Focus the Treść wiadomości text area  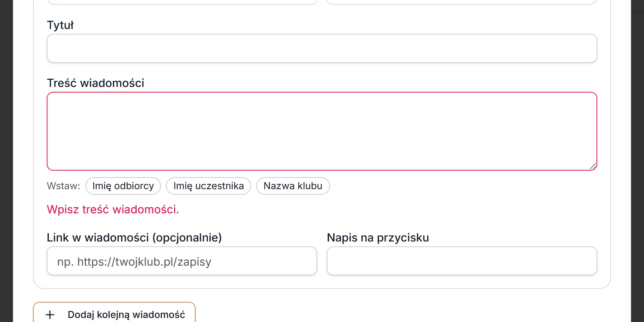tap(322, 131)
